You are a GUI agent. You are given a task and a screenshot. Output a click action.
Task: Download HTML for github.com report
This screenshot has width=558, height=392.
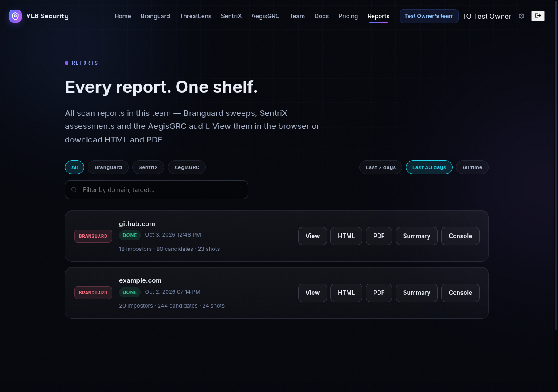click(346, 236)
